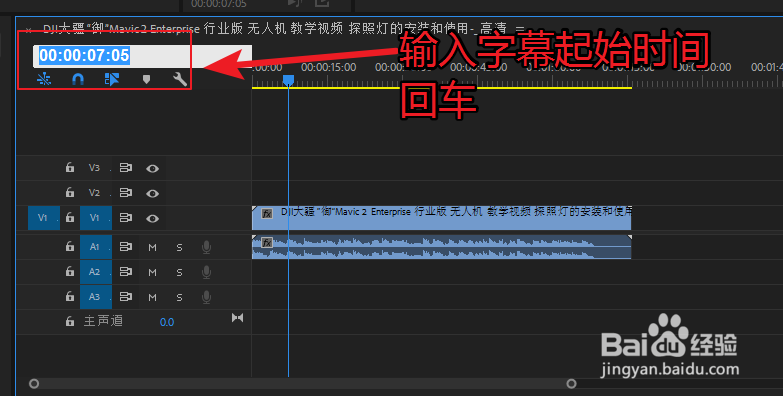783x396 pixels.
Task: Click the blue playhead marker
Action: click(x=289, y=80)
